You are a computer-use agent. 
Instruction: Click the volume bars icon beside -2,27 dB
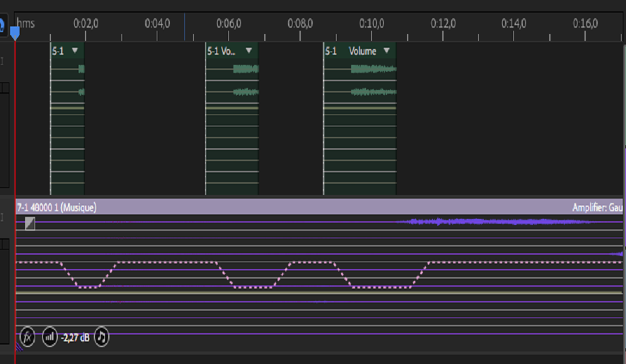50,337
